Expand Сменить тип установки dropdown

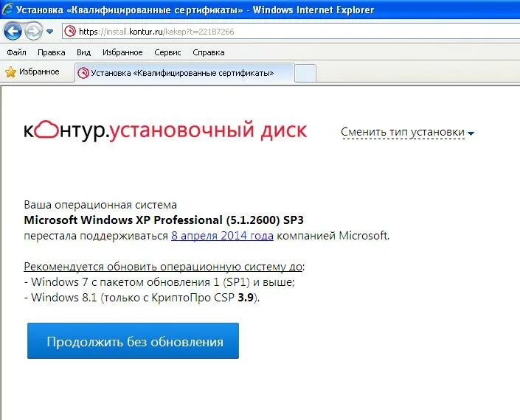407,133
